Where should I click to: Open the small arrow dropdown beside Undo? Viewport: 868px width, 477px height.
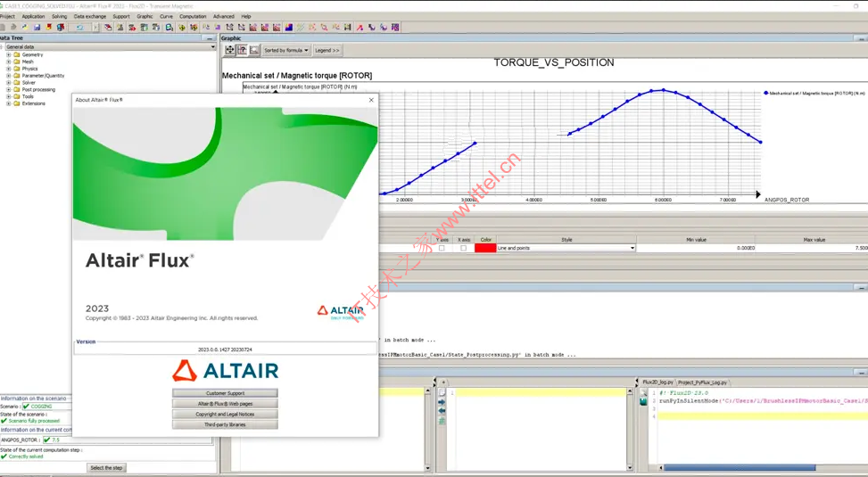click(x=95, y=27)
